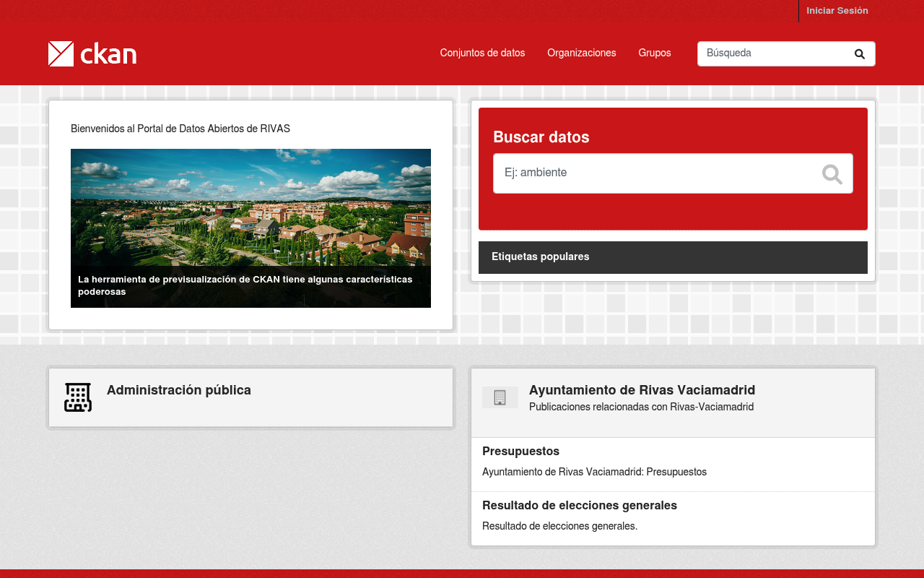This screenshot has height=578, width=924.
Task: Click the Iniciar Sesión link
Action: [x=837, y=11]
